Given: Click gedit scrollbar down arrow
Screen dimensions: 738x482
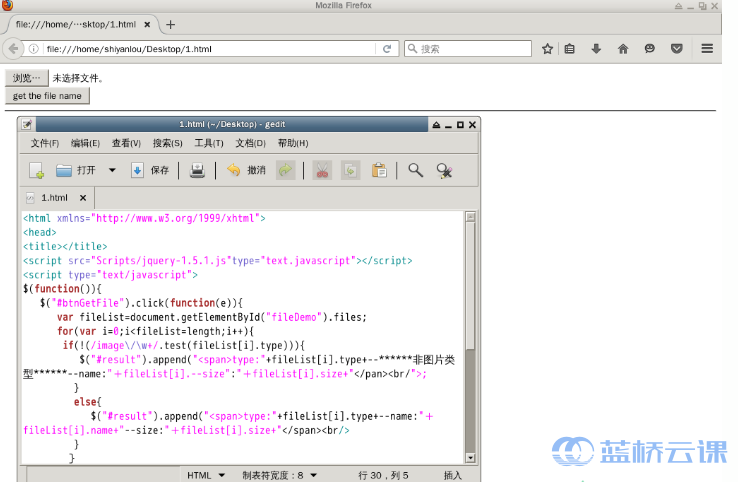Looking at the screenshot, I should (x=470, y=458).
